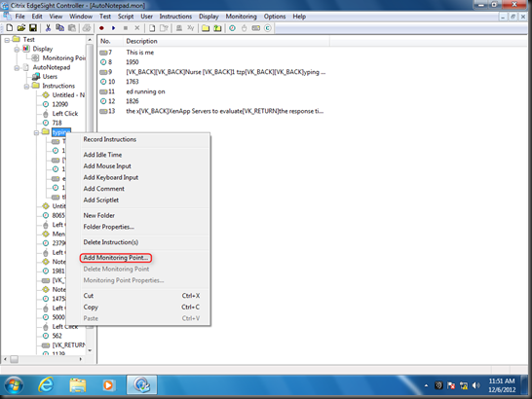Click the Add Idle Time clock toolbar icon

pos(233,28)
